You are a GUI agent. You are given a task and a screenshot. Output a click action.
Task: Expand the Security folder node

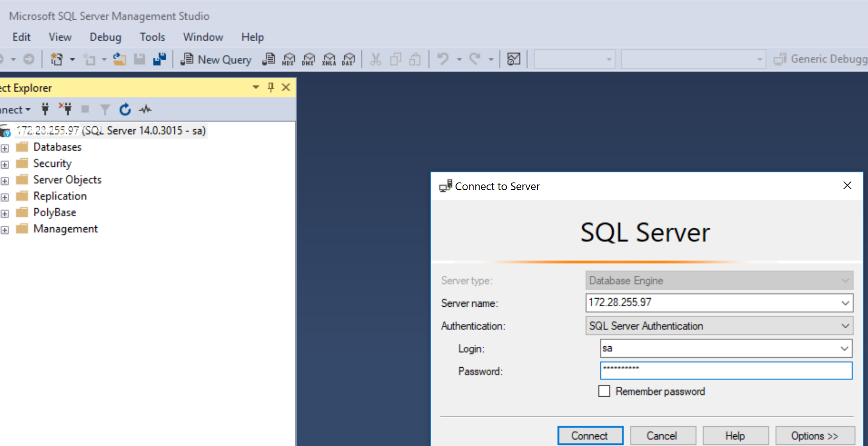5,165
